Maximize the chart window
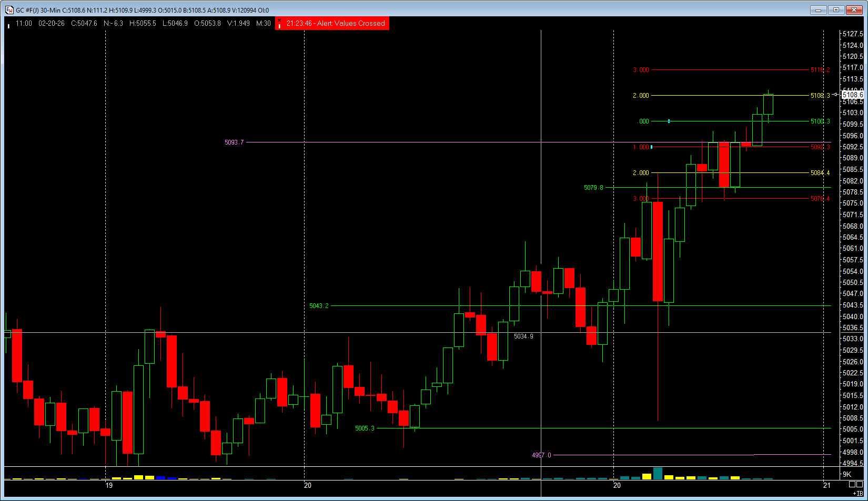Image resolution: width=868 pixels, height=501 pixels. pos(836,10)
